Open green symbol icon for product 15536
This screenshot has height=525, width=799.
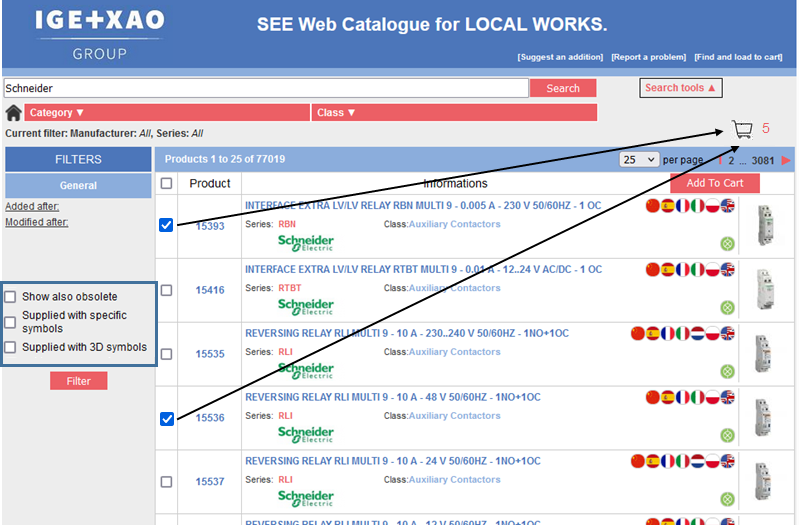point(728,435)
